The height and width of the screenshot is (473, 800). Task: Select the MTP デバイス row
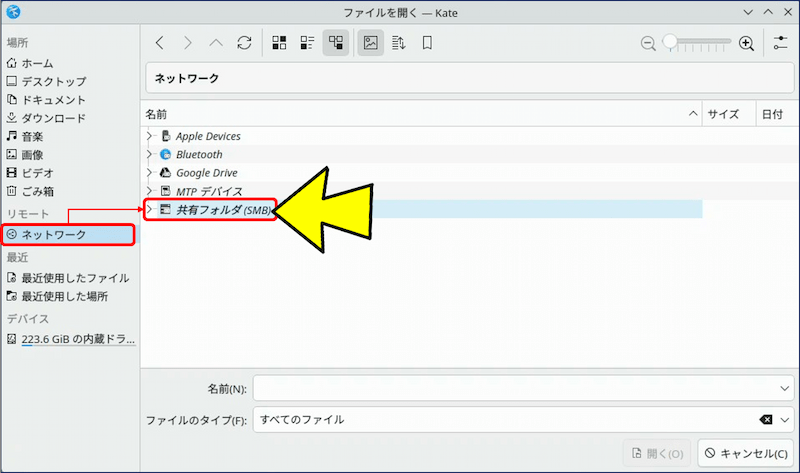(x=423, y=191)
